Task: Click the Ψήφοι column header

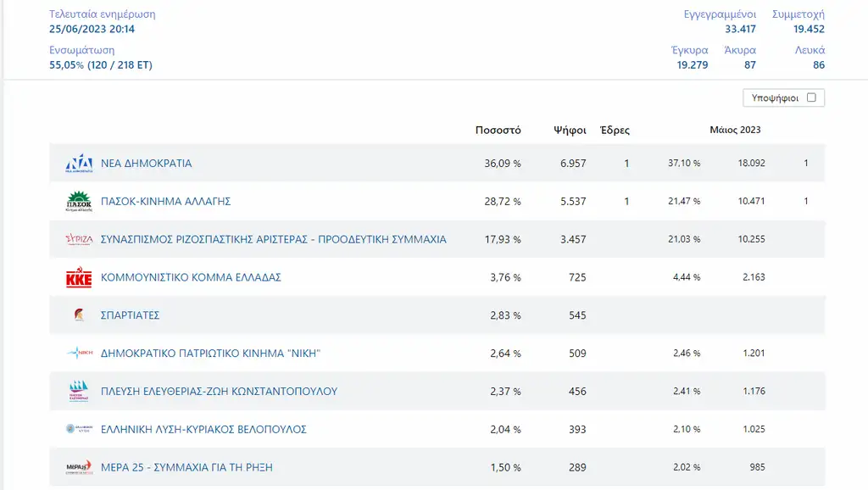Action: pyautogui.click(x=570, y=130)
